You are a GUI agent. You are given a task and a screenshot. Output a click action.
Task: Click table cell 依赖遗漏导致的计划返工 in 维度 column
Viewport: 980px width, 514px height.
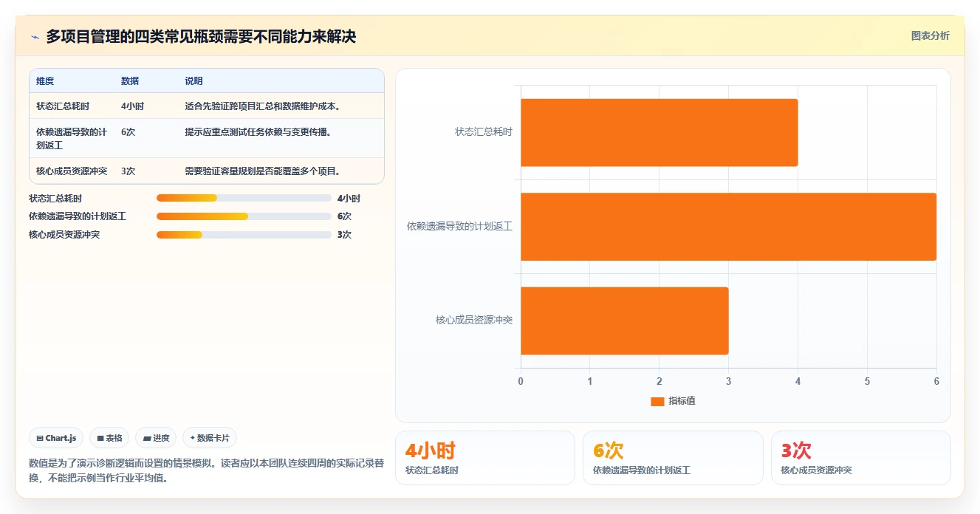point(72,138)
